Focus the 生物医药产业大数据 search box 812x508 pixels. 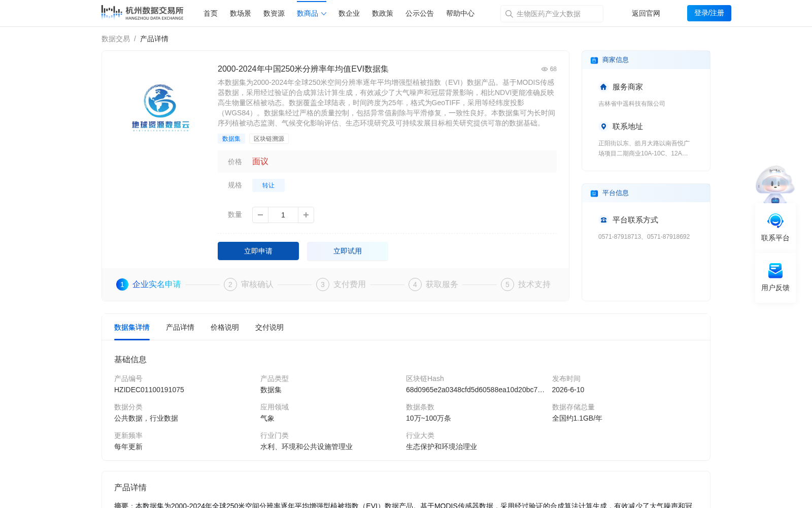(552, 14)
